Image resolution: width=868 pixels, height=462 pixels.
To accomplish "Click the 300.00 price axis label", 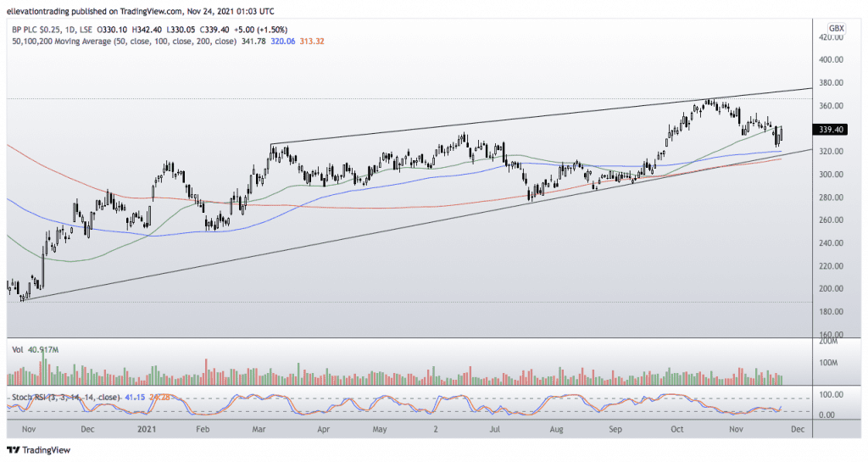I will 831,175.
